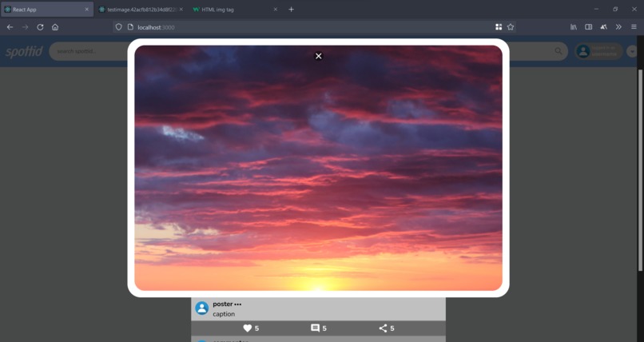The width and height of the screenshot is (644, 342).
Task: Click the comment count 5
Action: pos(324,328)
